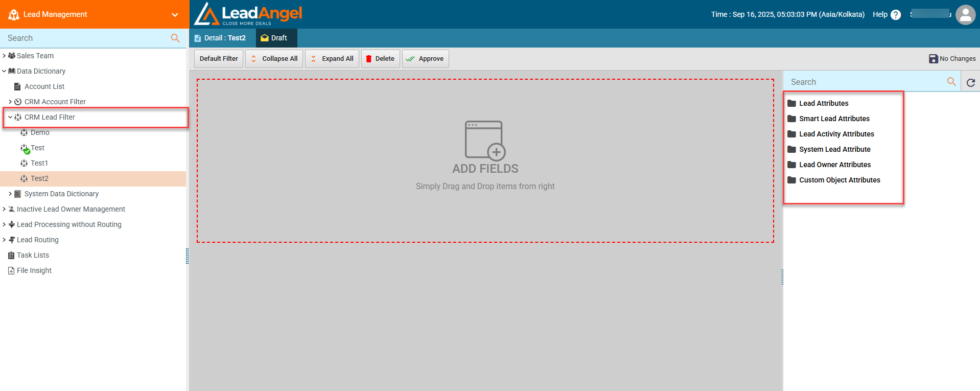Viewport: 980px width, 391px height.
Task: Click the File Insight icon
Action: pos(11,270)
